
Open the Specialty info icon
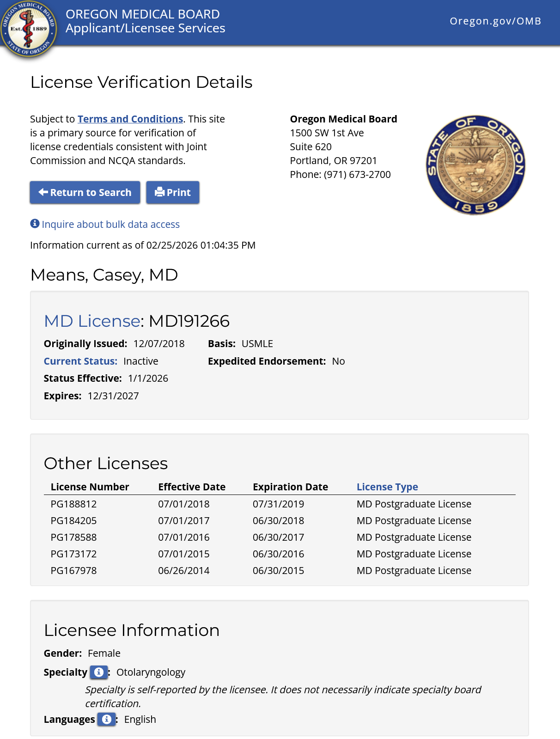(98, 672)
